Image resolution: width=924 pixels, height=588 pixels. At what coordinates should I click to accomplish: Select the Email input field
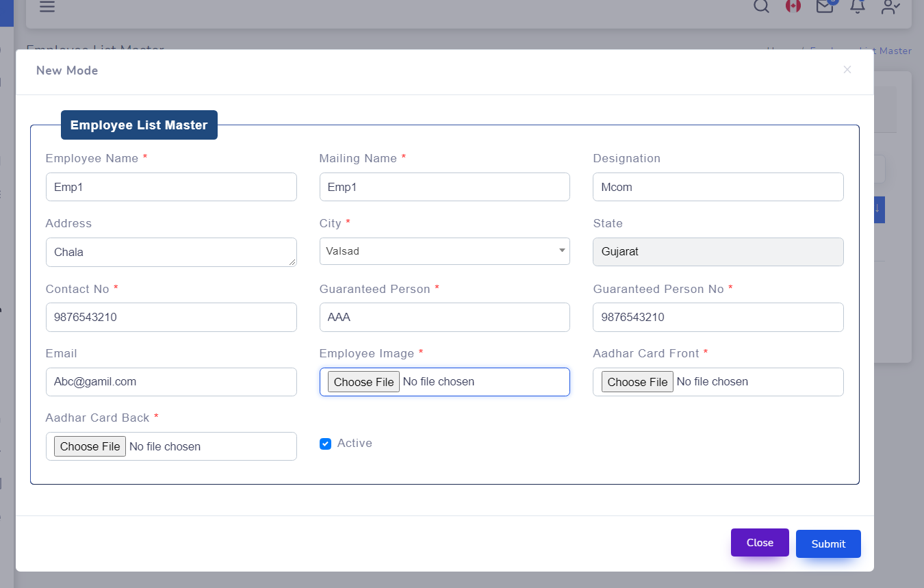171,382
